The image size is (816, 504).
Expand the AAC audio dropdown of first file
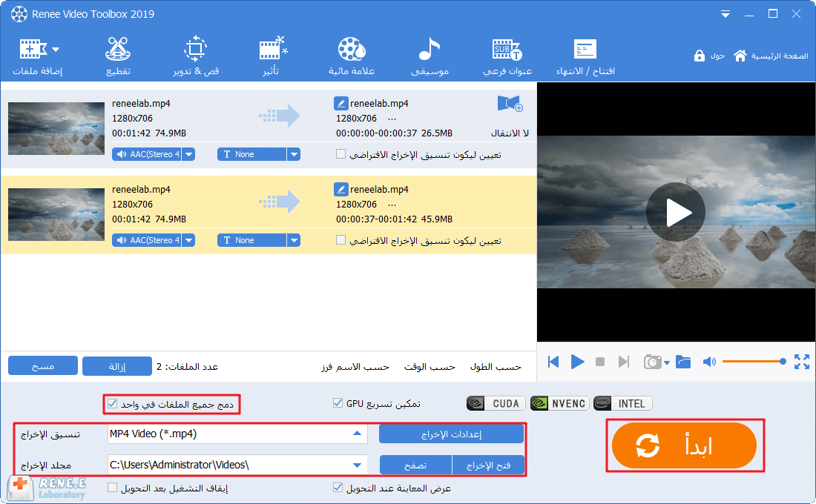(x=189, y=154)
